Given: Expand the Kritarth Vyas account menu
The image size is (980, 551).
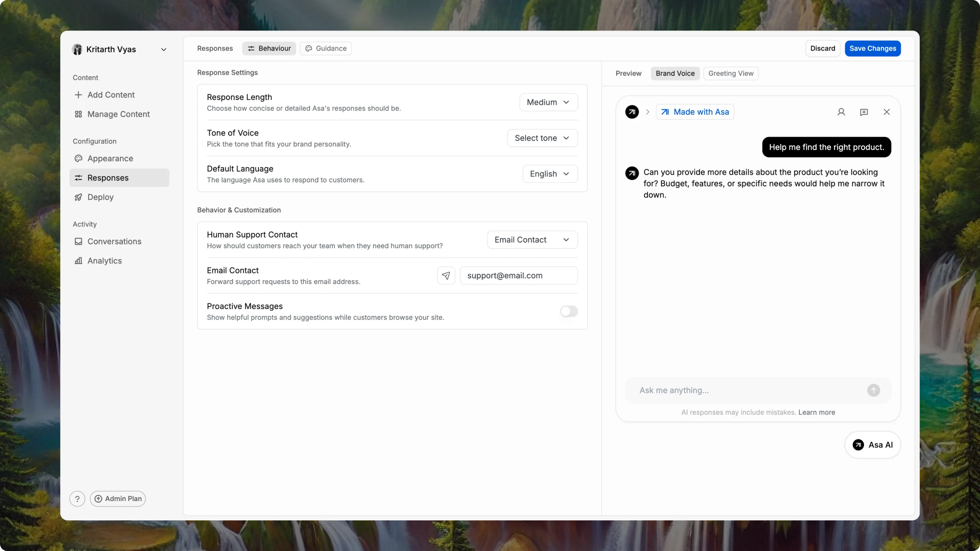Looking at the screenshot, I should 164,49.
